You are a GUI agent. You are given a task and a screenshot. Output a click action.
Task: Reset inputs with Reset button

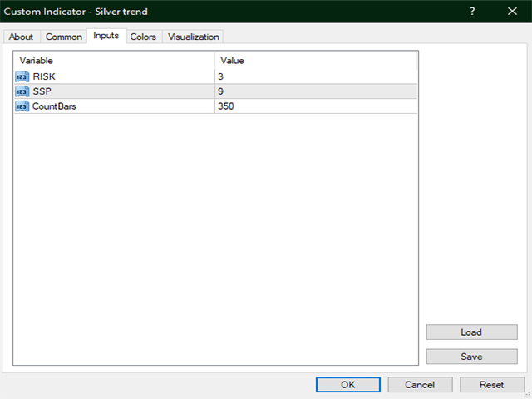[491, 385]
